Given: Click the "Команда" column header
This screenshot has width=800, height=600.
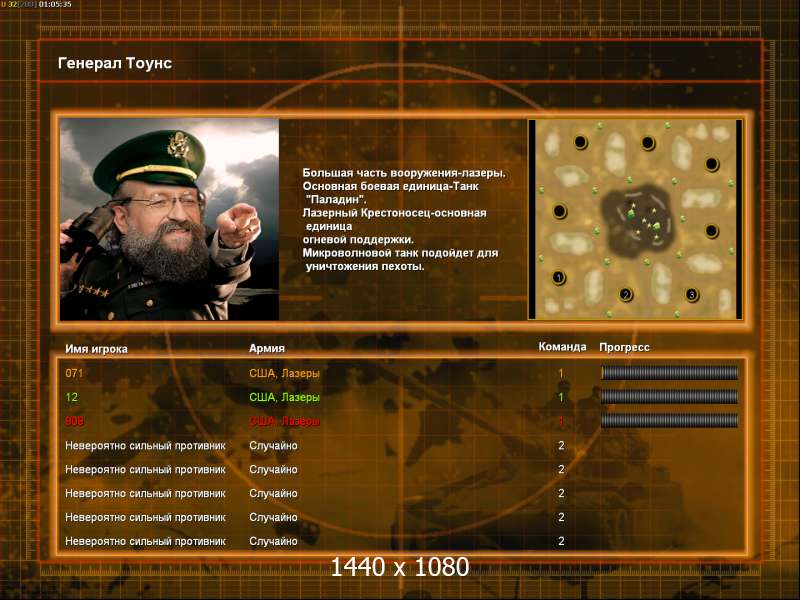Looking at the screenshot, I should 562,347.
